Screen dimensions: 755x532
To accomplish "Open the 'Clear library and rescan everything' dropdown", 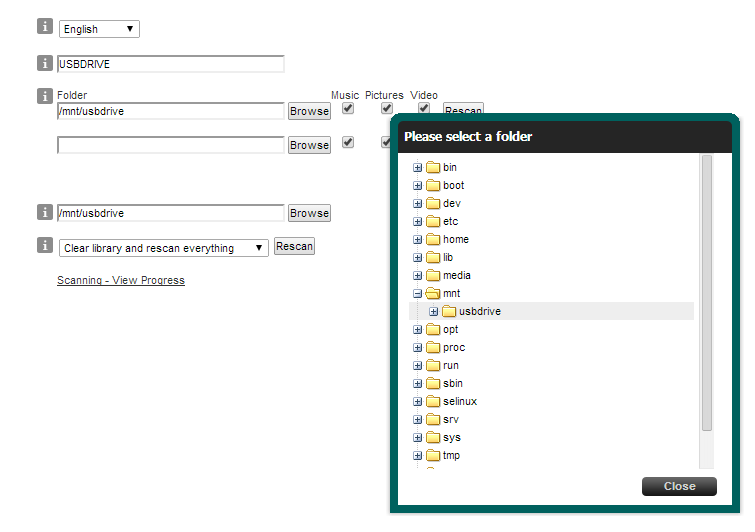I will [163, 248].
